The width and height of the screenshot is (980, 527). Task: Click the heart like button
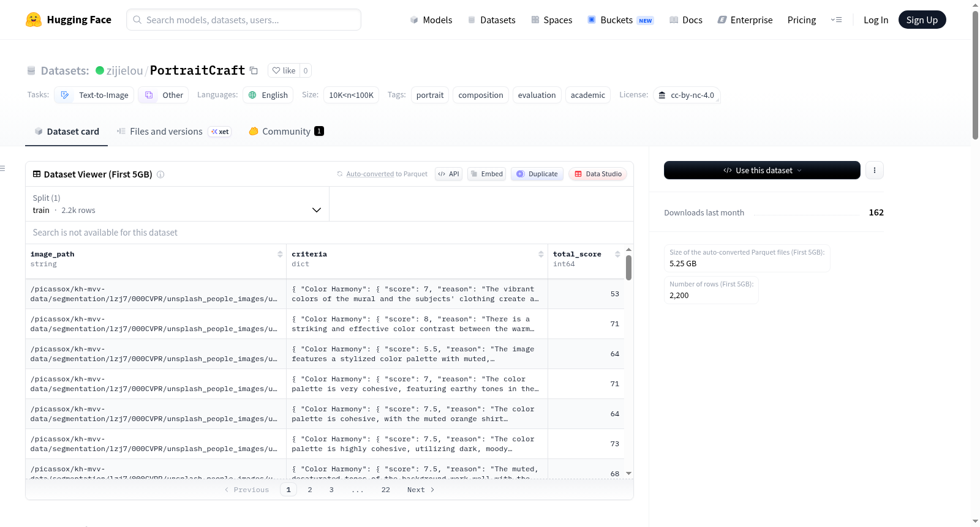(x=284, y=70)
